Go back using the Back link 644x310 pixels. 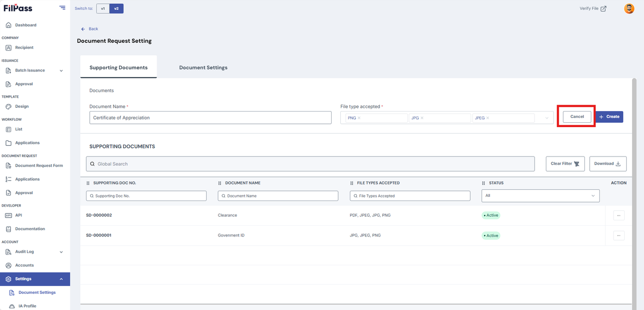pyautogui.click(x=90, y=29)
